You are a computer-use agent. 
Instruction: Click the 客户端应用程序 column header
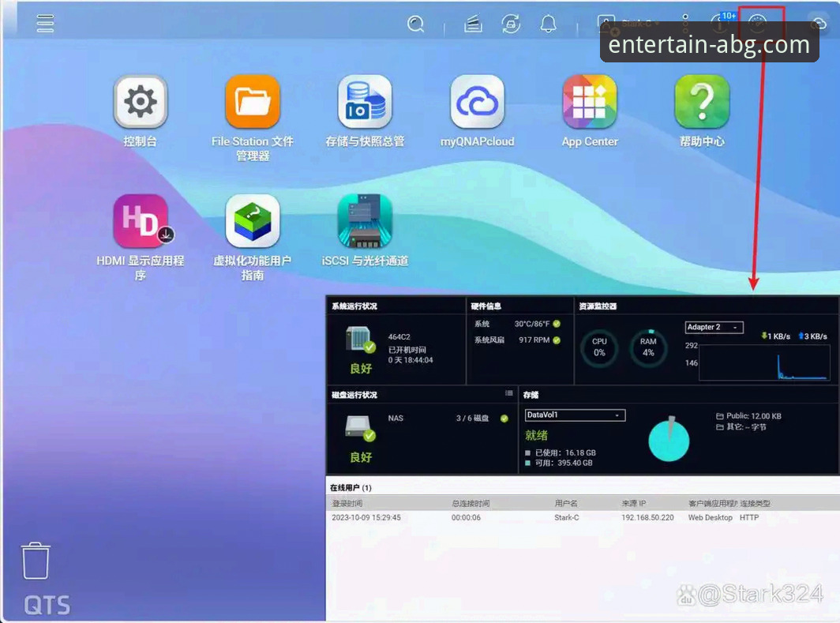[x=712, y=504]
